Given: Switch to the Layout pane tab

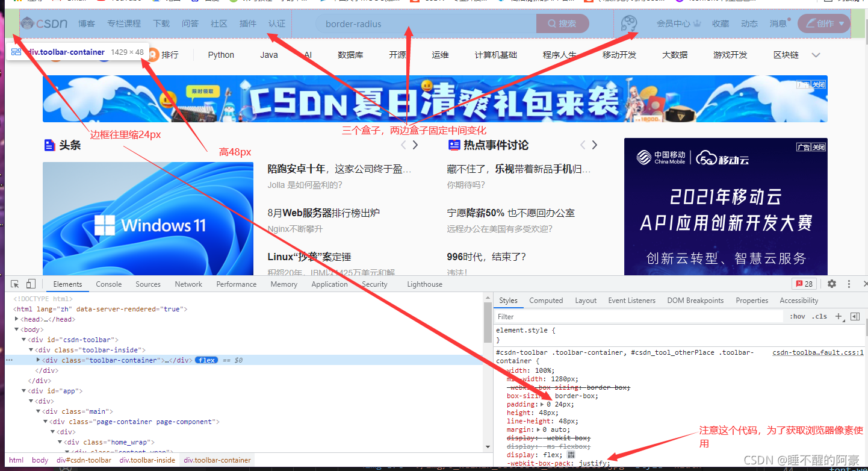Looking at the screenshot, I should (586, 301).
